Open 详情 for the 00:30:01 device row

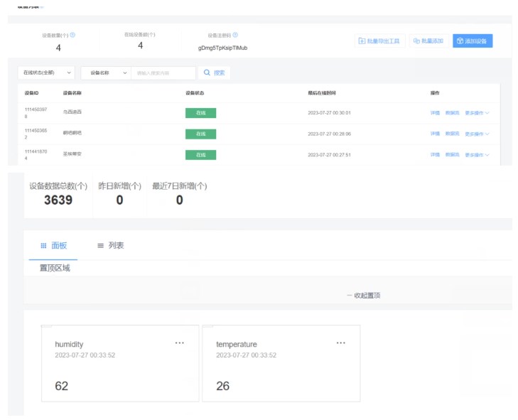tap(435, 113)
